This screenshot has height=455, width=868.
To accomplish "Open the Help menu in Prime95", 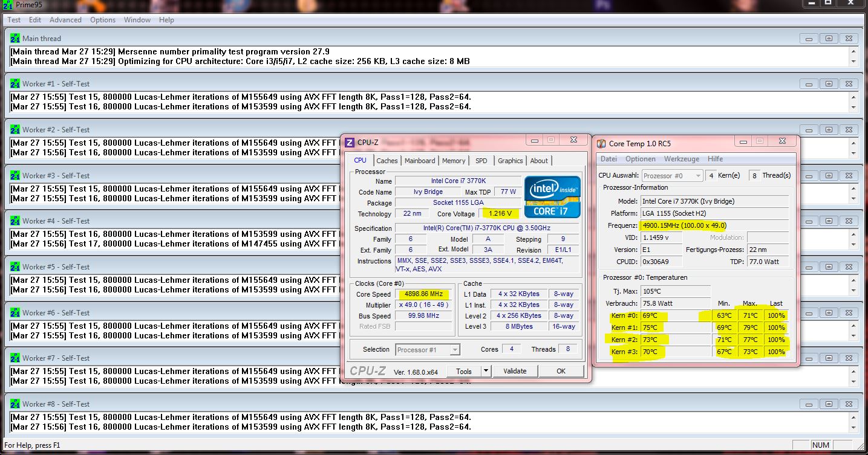I will 166,20.
